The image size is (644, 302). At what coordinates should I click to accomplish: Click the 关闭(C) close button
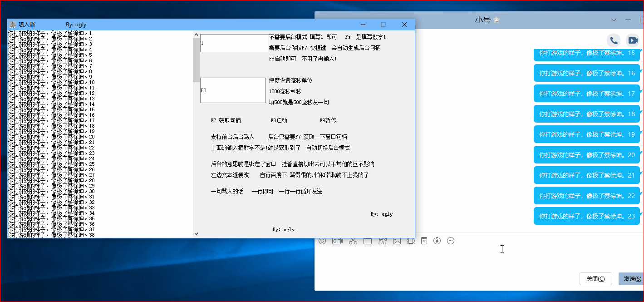[x=595, y=278]
